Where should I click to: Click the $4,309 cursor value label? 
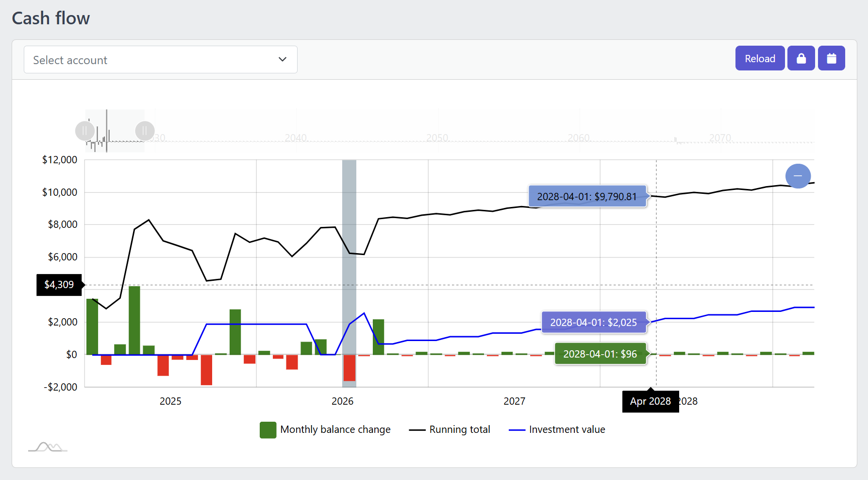[x=59, y=285]
